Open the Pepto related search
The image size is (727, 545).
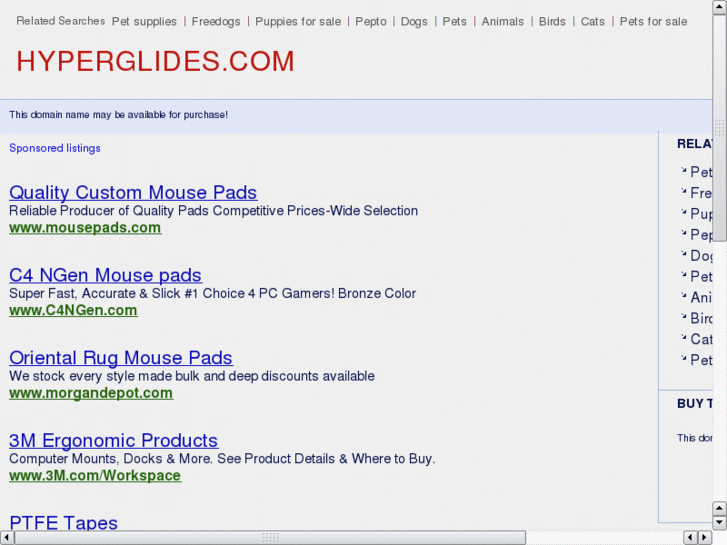pyautogui.click(x=371, y=22)
